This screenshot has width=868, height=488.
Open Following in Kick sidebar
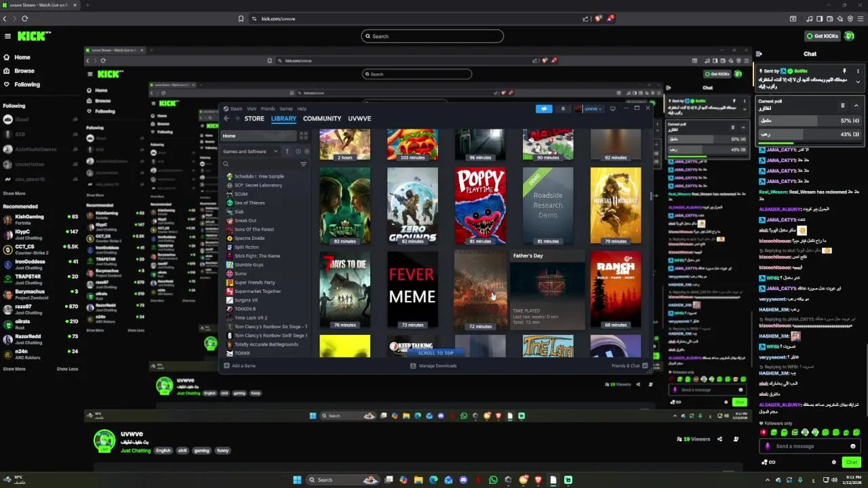tap(27, 85)
